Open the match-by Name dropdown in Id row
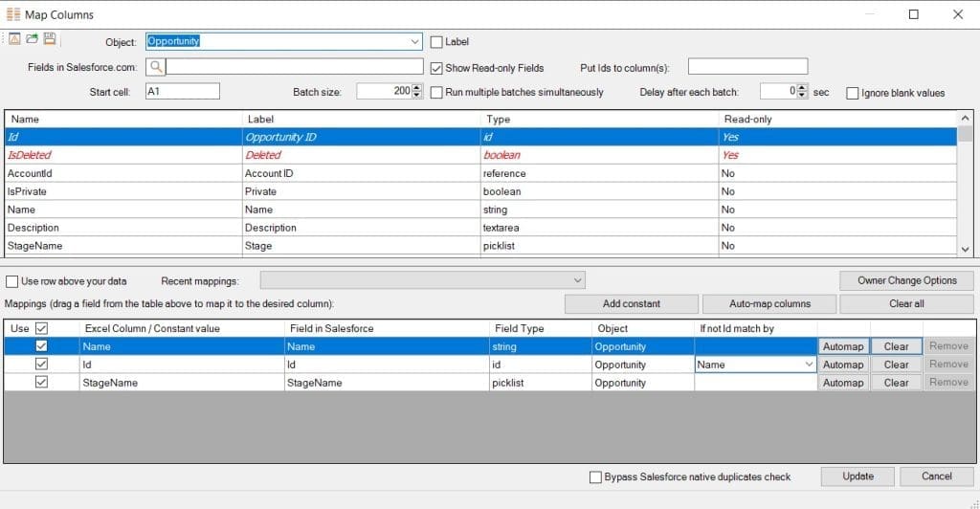This screenshot has width=980, height=509. pos(809,365)
